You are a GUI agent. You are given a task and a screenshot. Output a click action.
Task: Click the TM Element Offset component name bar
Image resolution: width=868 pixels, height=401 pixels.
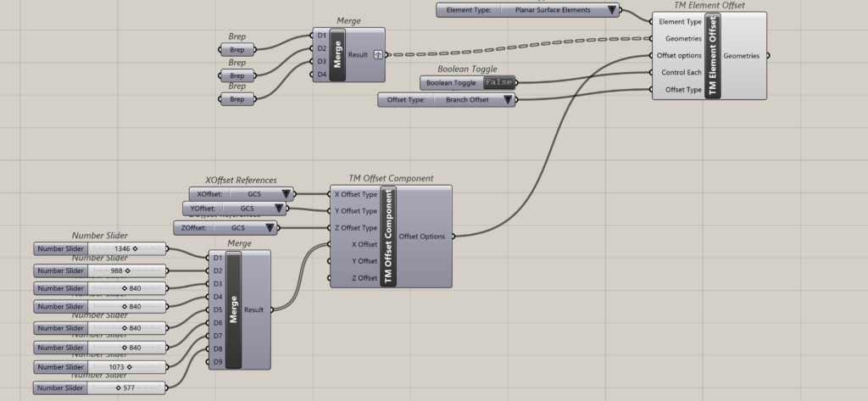[x=712, y=55]
